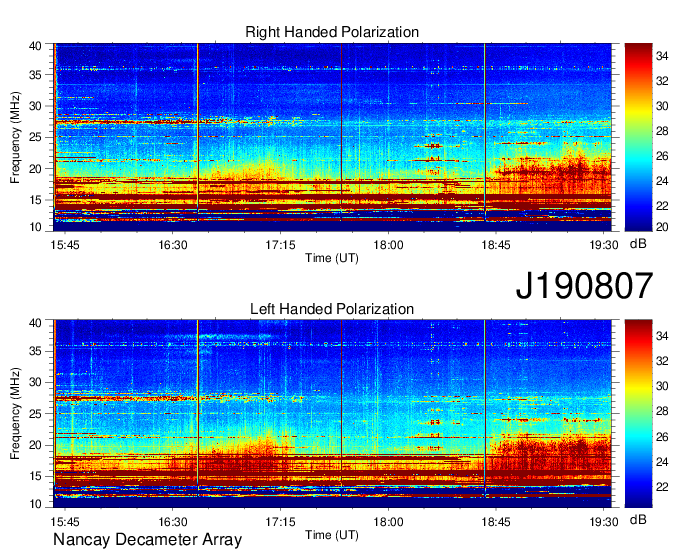
Task: Click the dB unit label of Left Handed colorbar
Action: pos(638,520)
